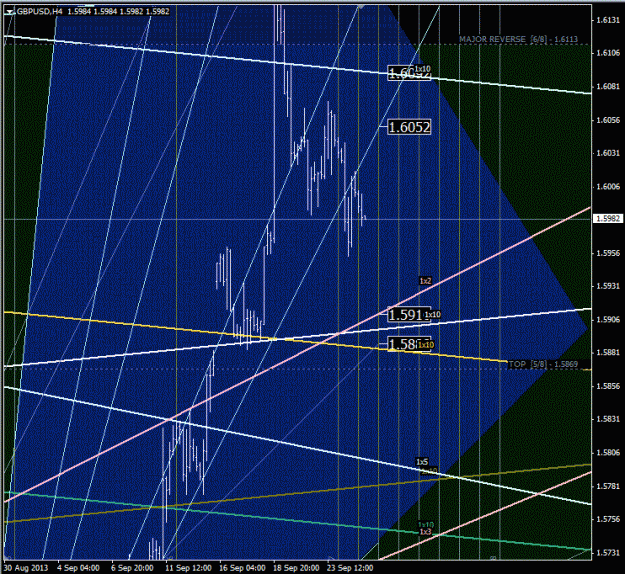
Task: Open the chart dropdown arrow beside GBPUSD,H4
Action: click(9, 12)
